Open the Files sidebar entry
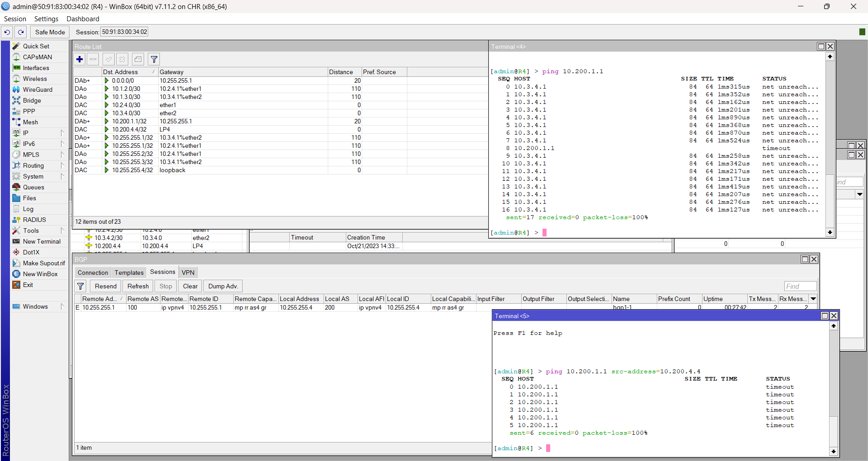Viewport: 868px width, 461px height. click(29, 198)
